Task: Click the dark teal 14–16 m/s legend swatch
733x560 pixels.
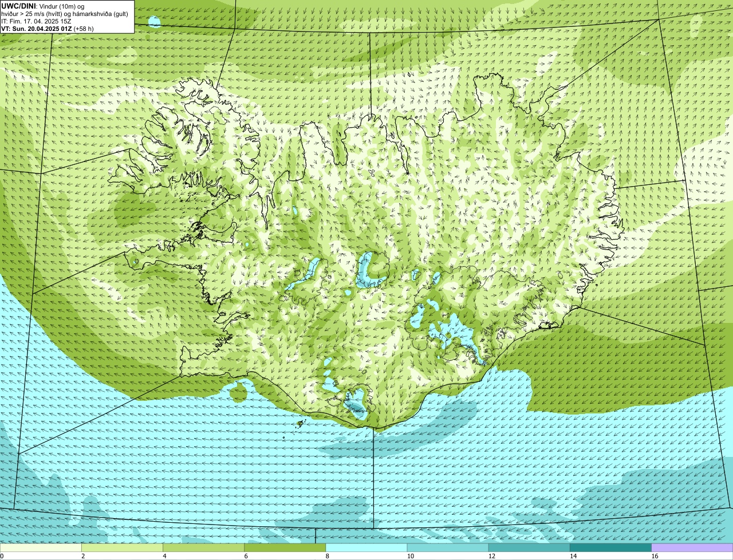Action: click(x=610, y=547)
